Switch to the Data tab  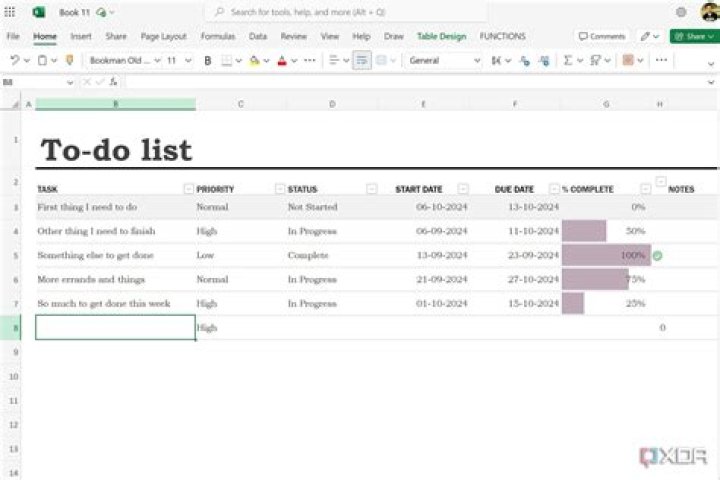(x=258, y=36)
